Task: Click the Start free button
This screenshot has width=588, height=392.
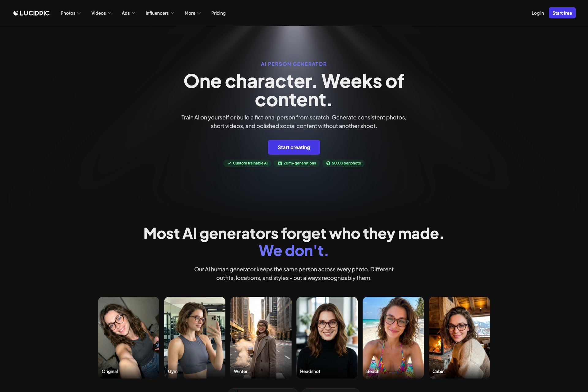Action: coord(562,13)
